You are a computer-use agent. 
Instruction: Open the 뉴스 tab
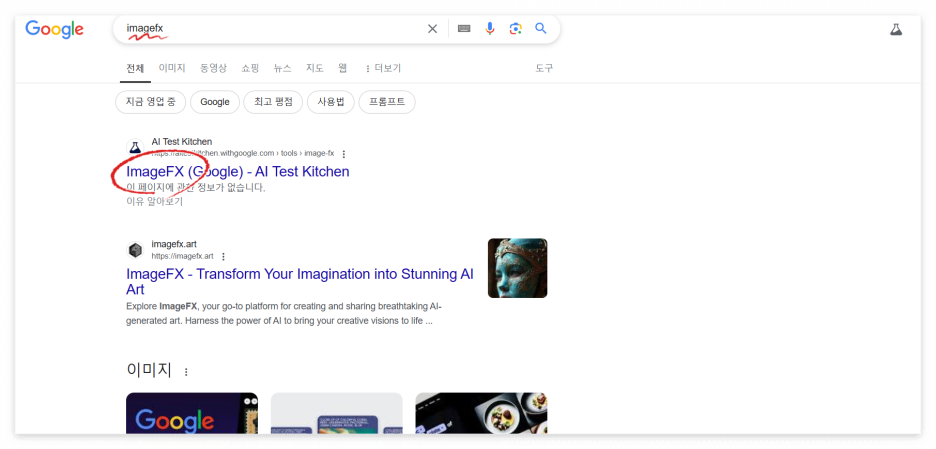point(282,68)
